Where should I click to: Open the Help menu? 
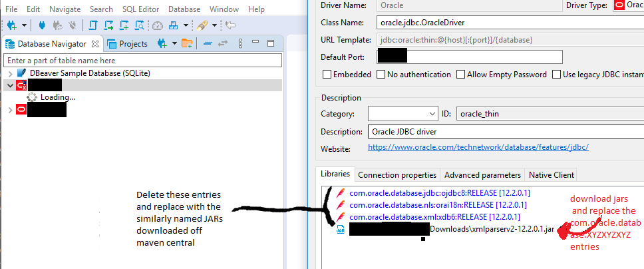(256, 9)
